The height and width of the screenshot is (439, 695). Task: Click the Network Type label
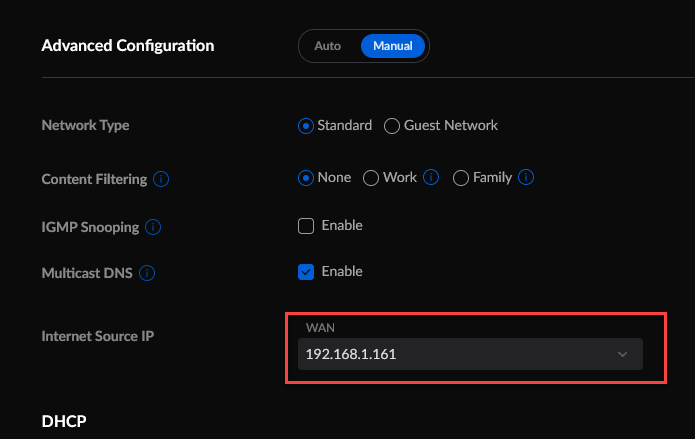[85, 126]
